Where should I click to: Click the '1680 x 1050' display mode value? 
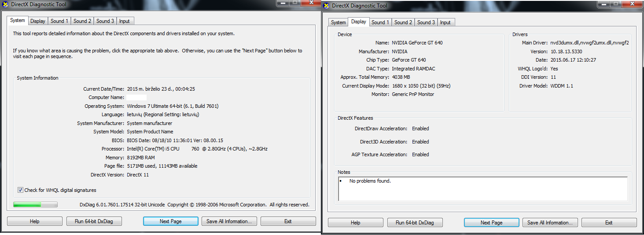pos(421,86)
